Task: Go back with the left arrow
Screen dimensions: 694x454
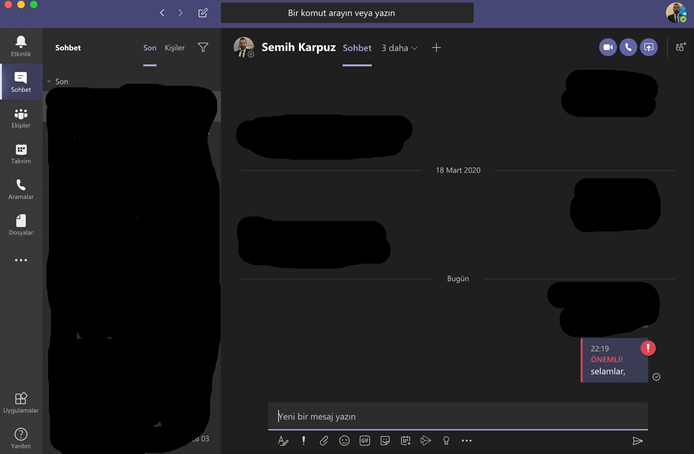Action: pos(162,13)
